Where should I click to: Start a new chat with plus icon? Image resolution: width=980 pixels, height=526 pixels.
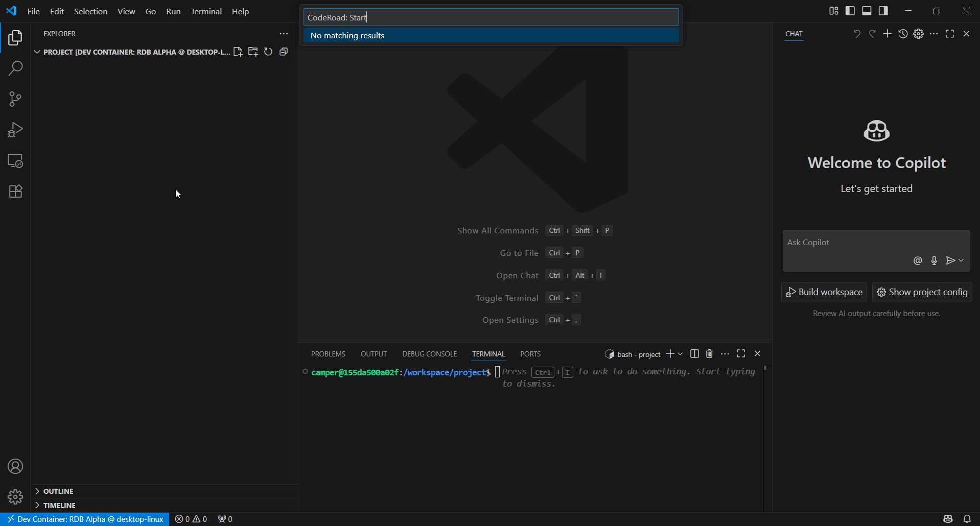pyautogui.click(x=888, y=34)
